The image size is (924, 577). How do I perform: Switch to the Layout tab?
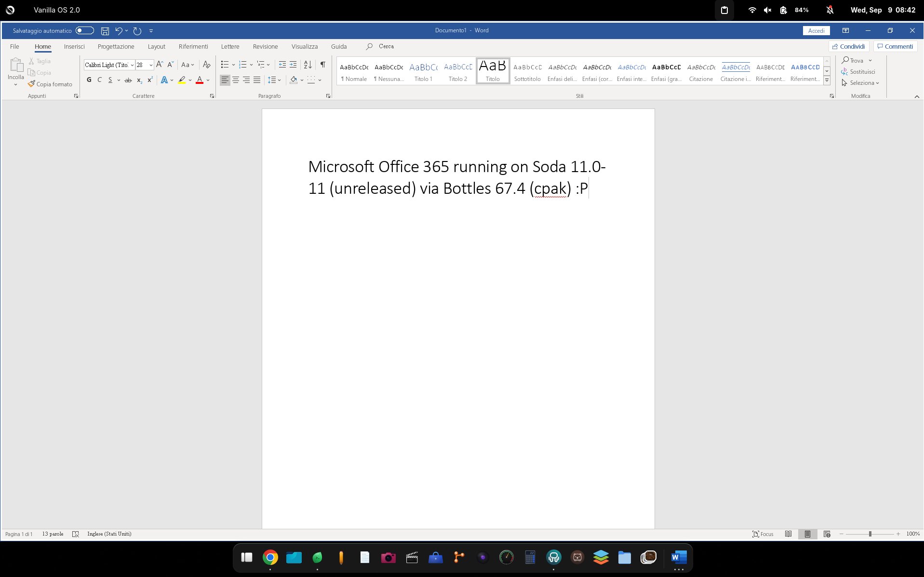click(157, 46)
